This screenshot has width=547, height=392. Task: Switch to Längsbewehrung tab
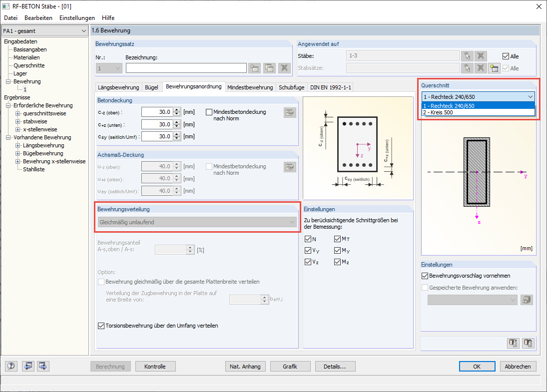point(118,87)
